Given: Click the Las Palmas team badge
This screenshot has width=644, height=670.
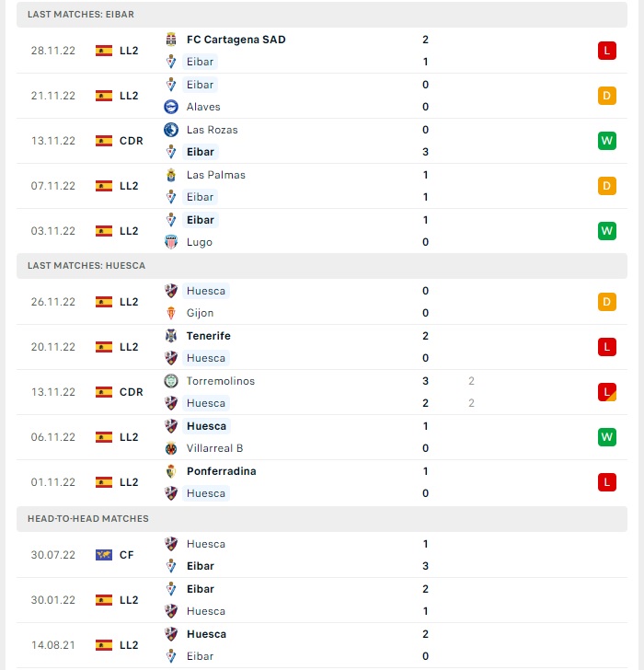Looking at the screenshot, I should coord(171,175).
